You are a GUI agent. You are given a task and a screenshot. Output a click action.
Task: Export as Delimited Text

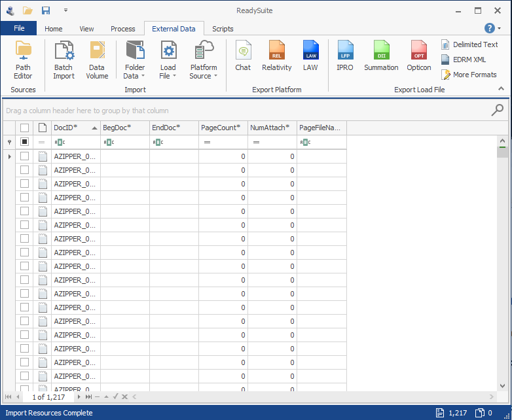coord(469,44)
